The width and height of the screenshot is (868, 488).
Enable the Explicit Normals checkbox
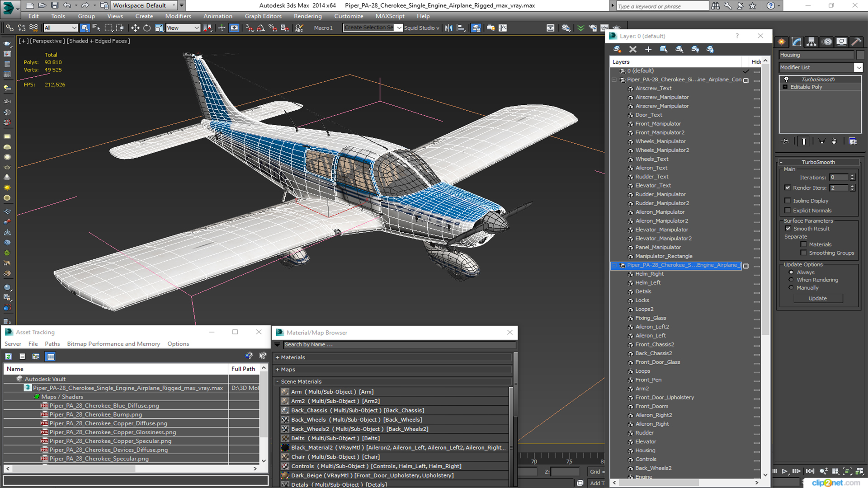point(788,211)
